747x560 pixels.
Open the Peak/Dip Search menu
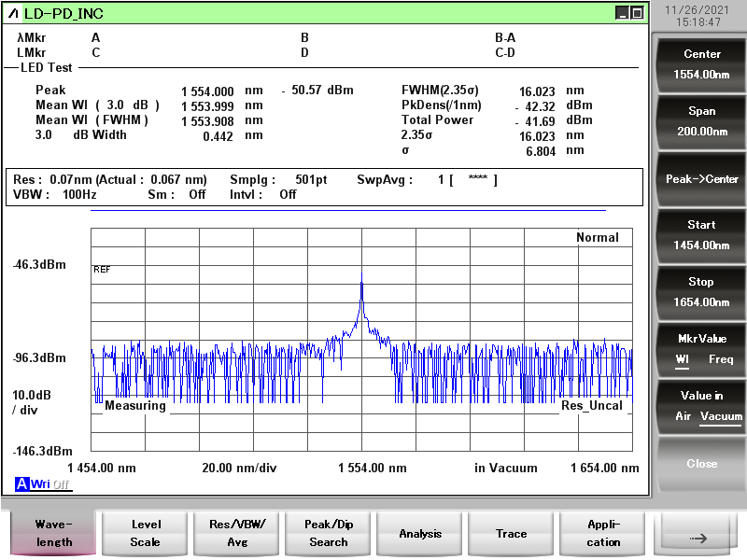click(329, 533)
